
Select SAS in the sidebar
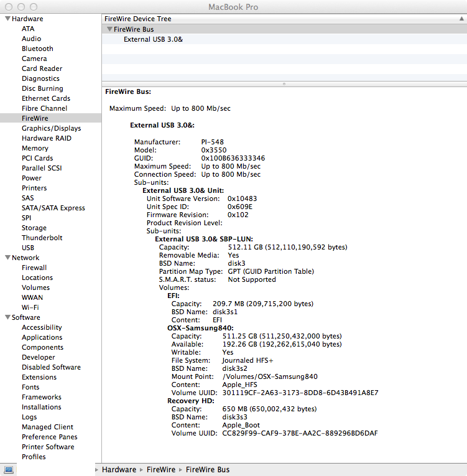pos(27,198)
